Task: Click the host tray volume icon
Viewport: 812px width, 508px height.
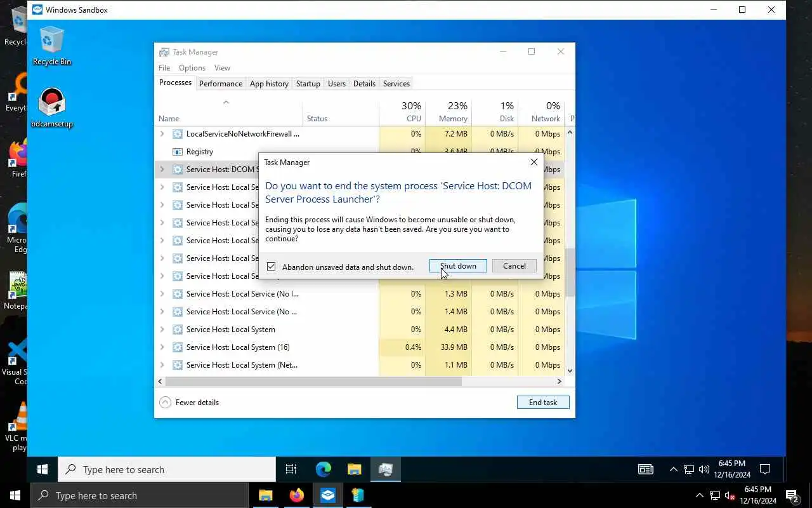Action: click(x=730, y=495)
